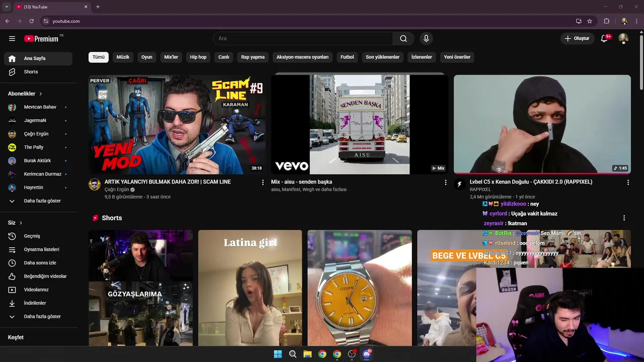Bookmark this page with star icon

point(590,21)
